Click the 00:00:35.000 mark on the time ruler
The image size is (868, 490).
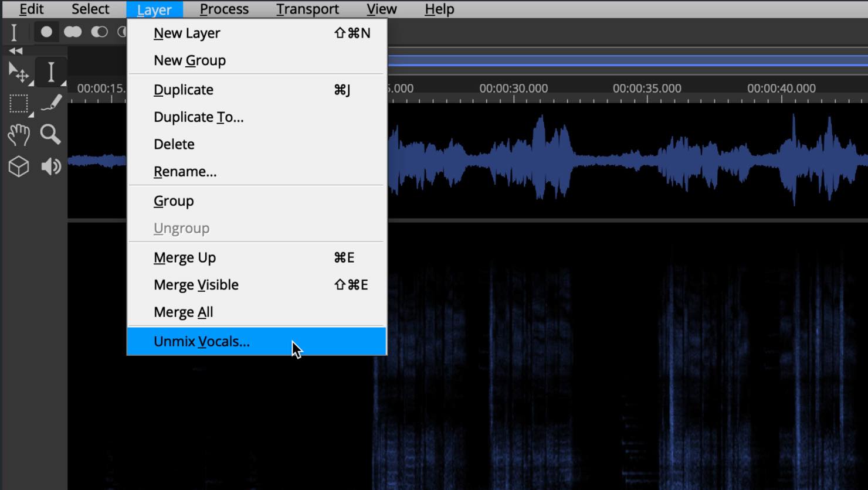pos(647,89)
